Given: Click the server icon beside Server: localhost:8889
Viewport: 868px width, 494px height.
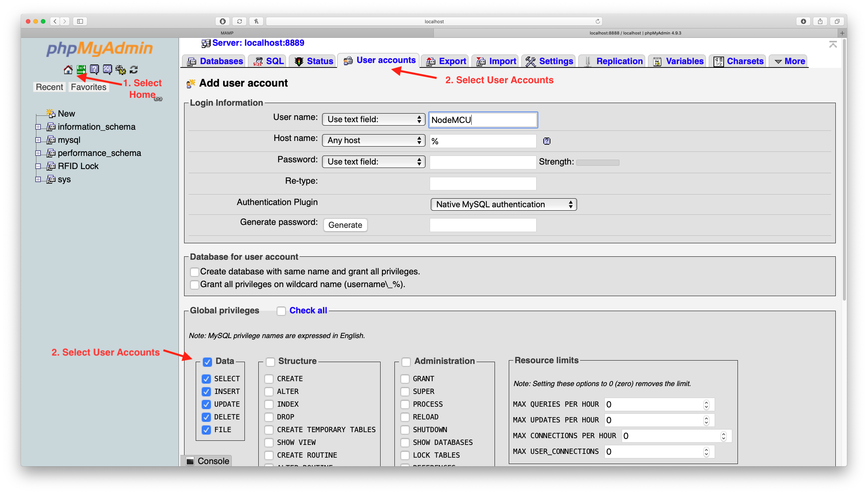Looking at the screenshot, I should 206,43.
